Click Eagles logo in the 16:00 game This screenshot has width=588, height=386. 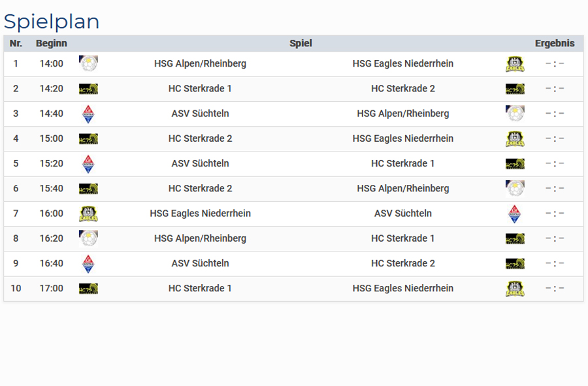(x=88, y=214)
